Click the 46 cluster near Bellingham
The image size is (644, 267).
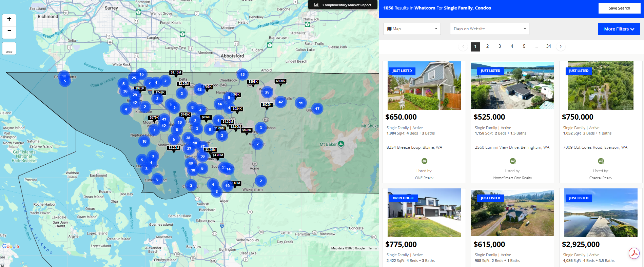tap(191, 163)
